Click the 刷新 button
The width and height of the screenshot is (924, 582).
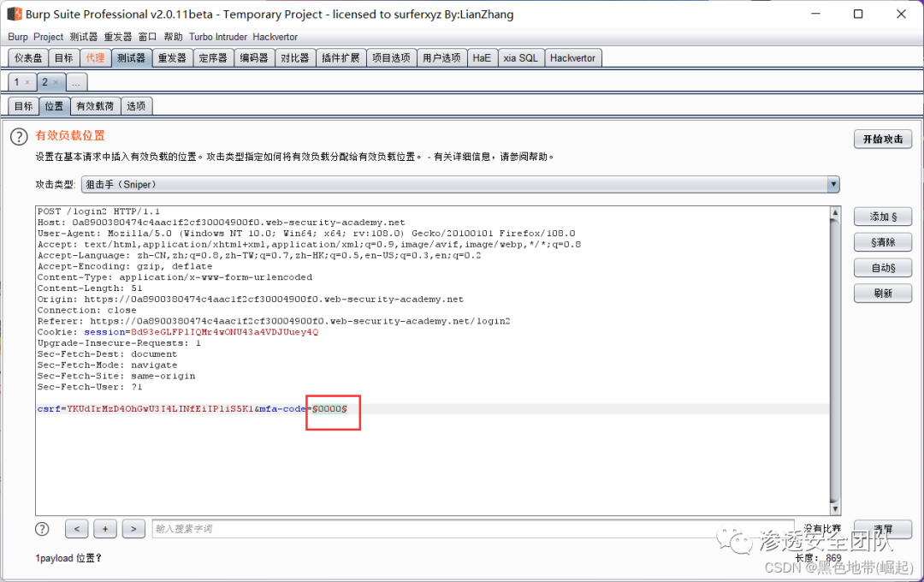point(883,293)
